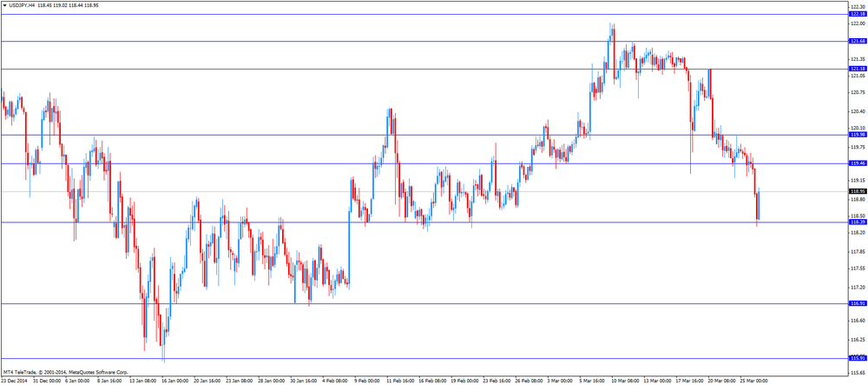Click the 121.35 value on price axis

[x=858, y=59]
